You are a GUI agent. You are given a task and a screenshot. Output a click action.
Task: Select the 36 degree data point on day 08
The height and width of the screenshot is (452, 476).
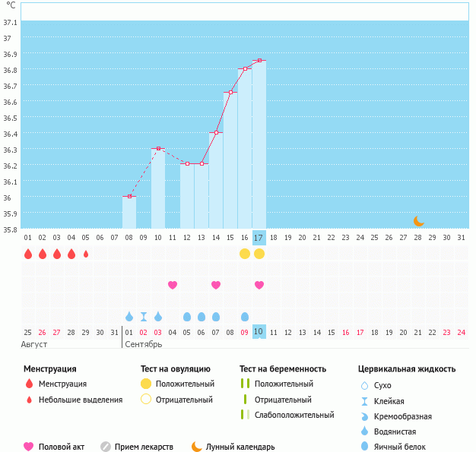coord(129,197)
